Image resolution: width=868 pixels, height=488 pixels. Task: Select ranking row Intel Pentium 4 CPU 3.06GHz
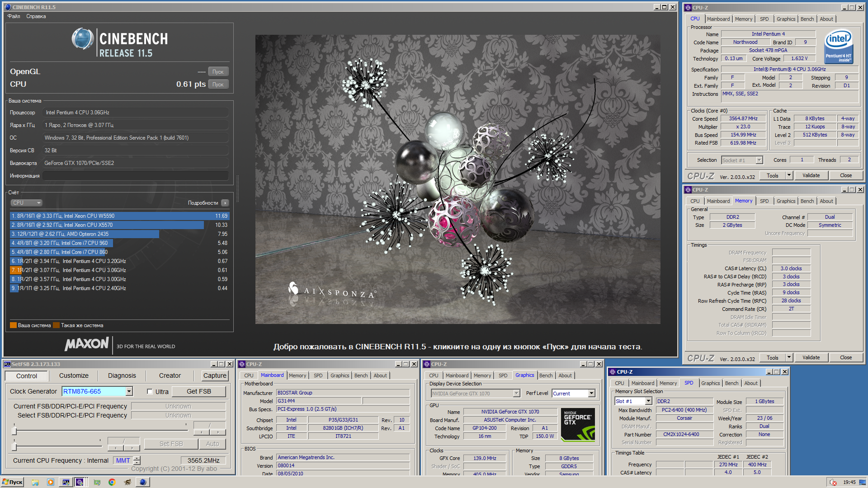point(119,270)
